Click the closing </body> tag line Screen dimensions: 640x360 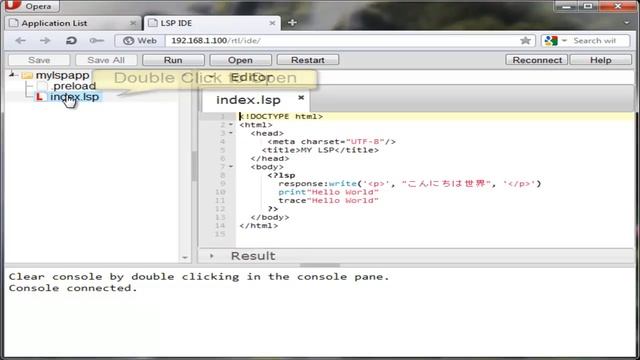coord(270,217)
